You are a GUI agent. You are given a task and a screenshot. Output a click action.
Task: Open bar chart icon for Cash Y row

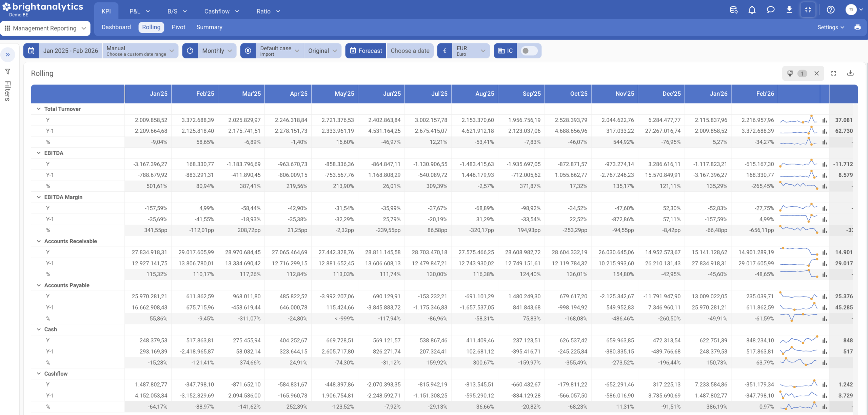[824, 340]
